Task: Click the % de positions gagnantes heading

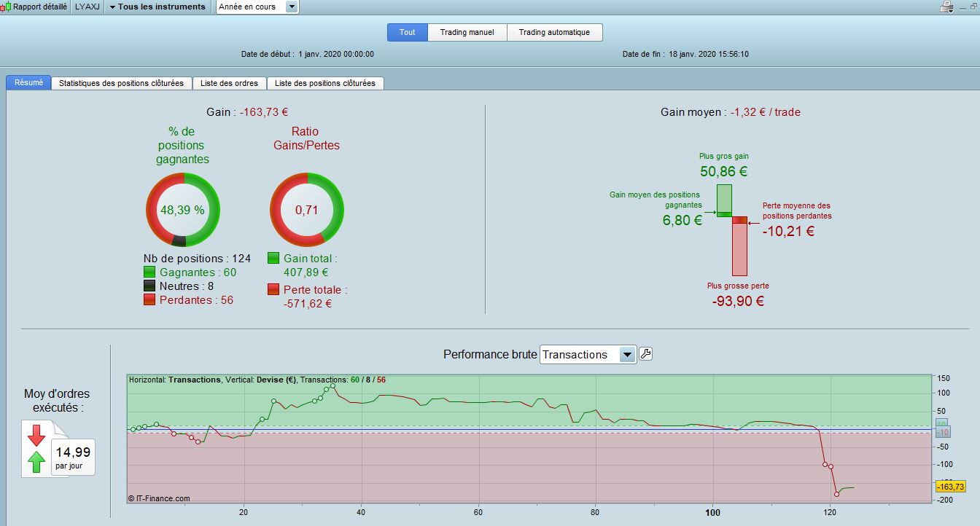Action: tap(182, 145)
